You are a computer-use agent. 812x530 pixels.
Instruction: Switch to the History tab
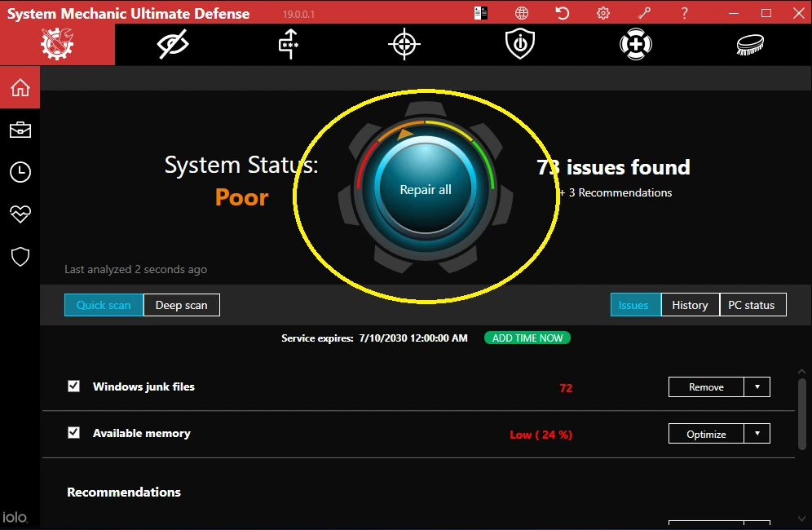tap(690, 305)
